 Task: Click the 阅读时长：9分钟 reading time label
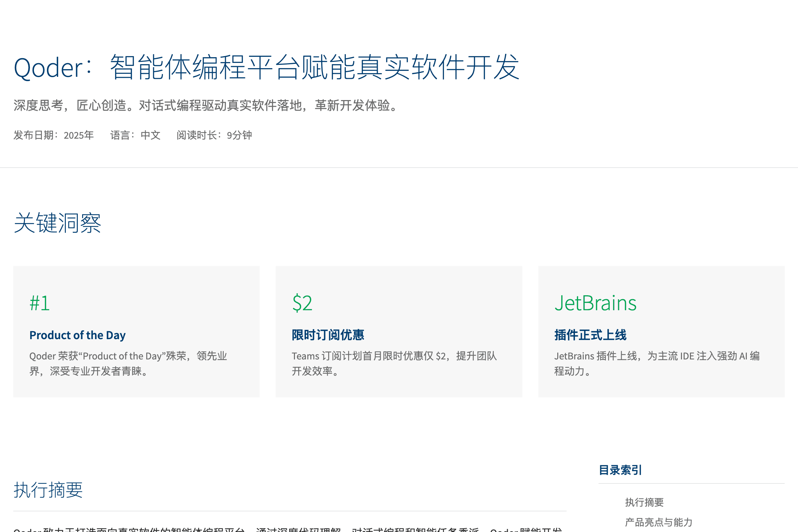pos(214,135)
